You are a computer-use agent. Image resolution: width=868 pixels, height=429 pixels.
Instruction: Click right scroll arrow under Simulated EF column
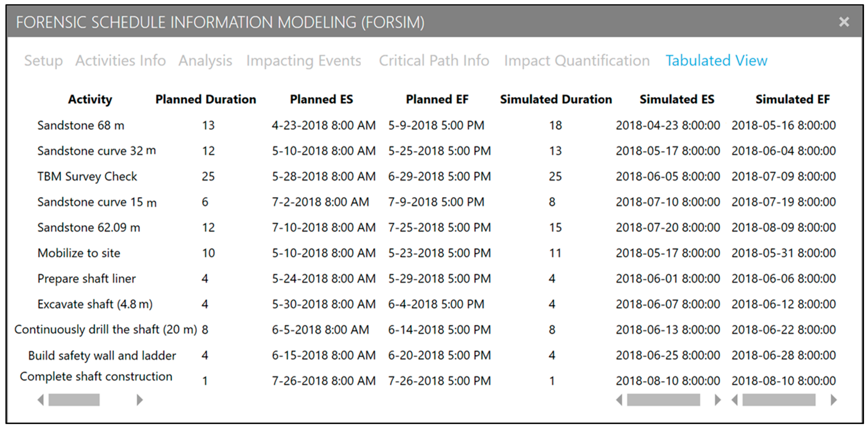(x=834, y=400)
